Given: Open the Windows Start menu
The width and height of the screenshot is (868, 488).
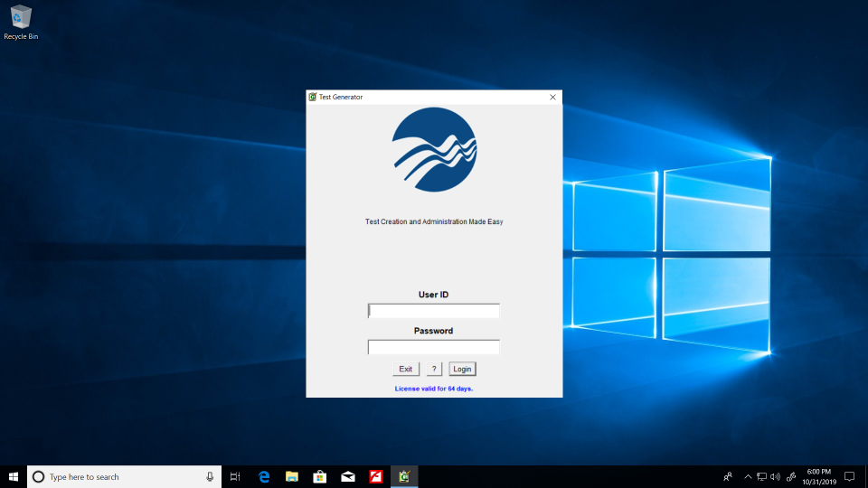Looking at the screenshot, I should (14, 476).
